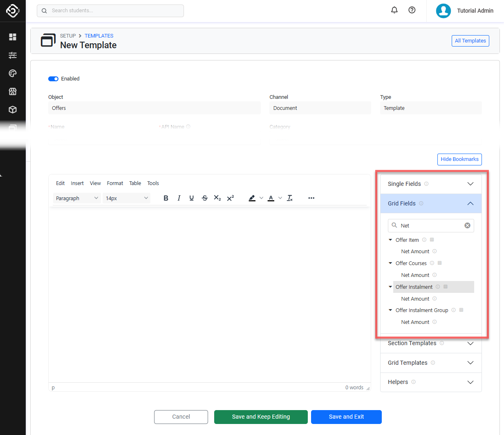
Task: Open the text color picker arrow
Action: tap(280, 198)
